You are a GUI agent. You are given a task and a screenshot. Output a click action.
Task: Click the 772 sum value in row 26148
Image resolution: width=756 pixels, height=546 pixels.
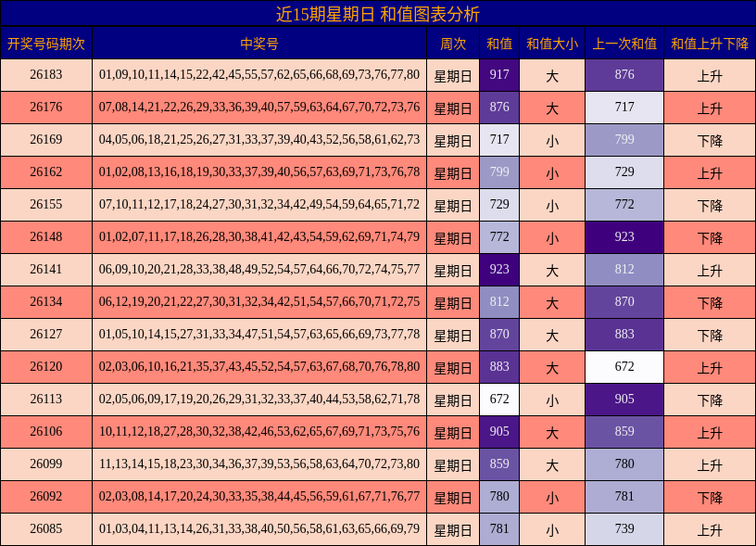pyautogui.click(x=499, y=237)
